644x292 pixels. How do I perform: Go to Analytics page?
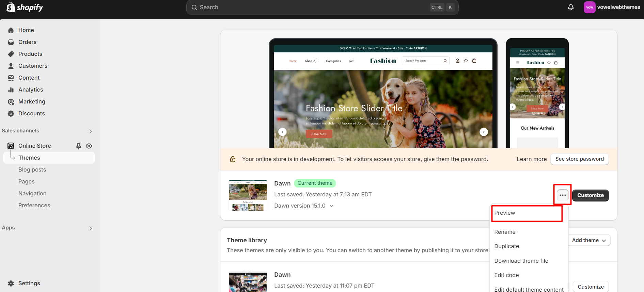point(31,90)
